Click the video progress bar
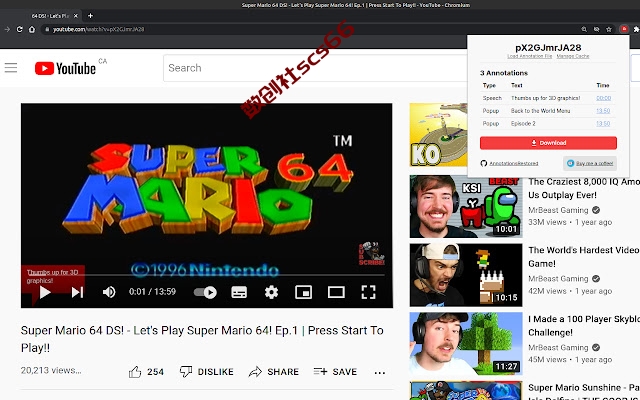This screenshot has width=640, height=400. pos(207,276)
